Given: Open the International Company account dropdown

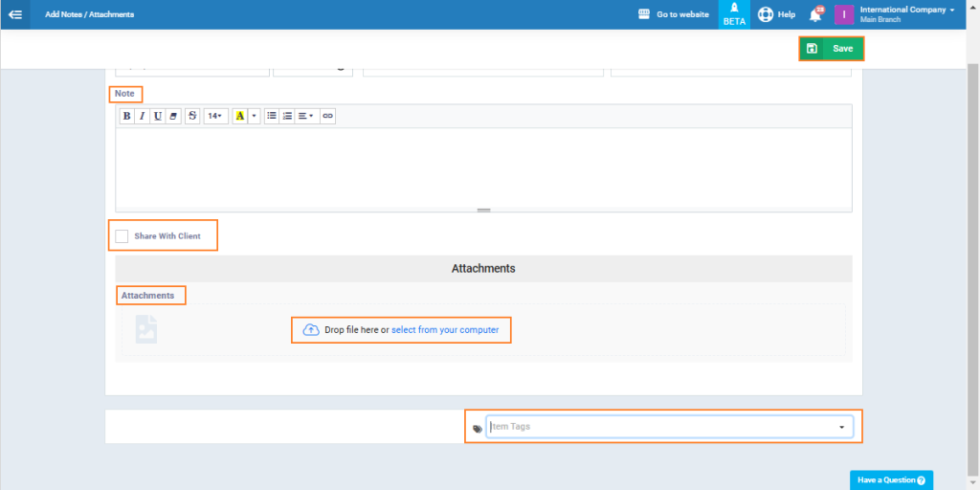Looking at the screenshot, I should (x=907, y=10).
